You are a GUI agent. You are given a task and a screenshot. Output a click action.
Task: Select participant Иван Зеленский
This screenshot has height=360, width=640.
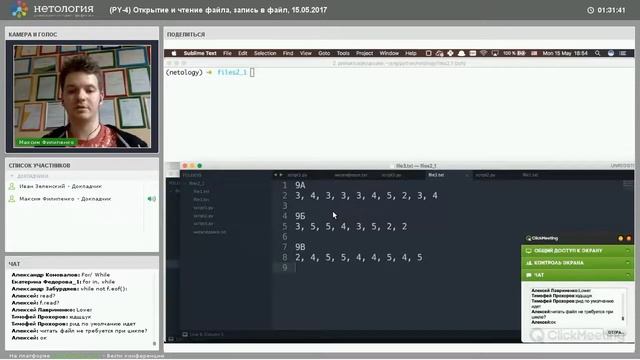60,186
